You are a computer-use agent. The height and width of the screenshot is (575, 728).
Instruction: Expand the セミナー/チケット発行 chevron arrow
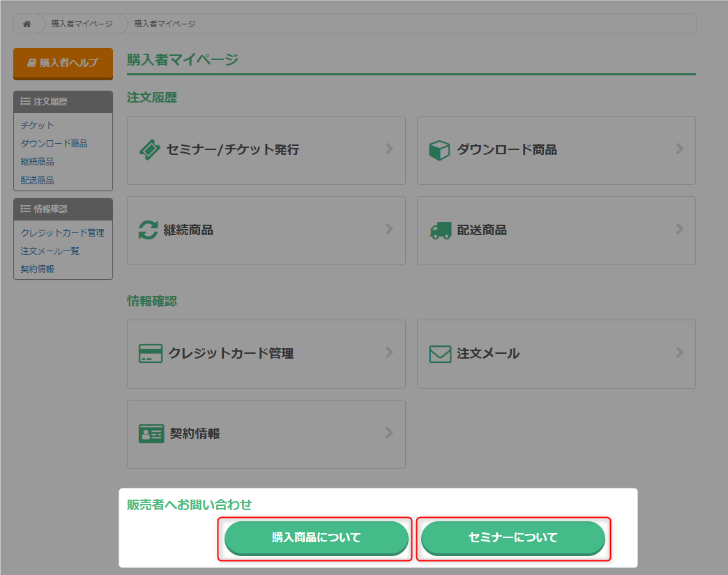[x=389, y=149]
